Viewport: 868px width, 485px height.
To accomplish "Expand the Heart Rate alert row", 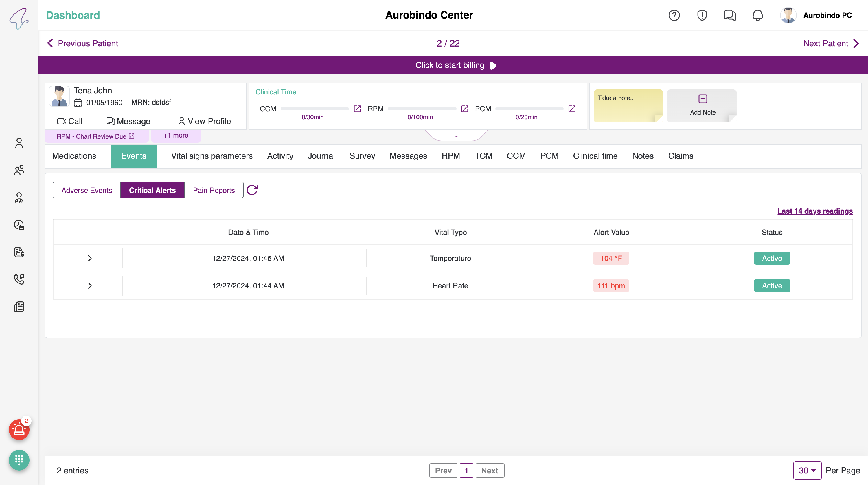I will point(90,286).
